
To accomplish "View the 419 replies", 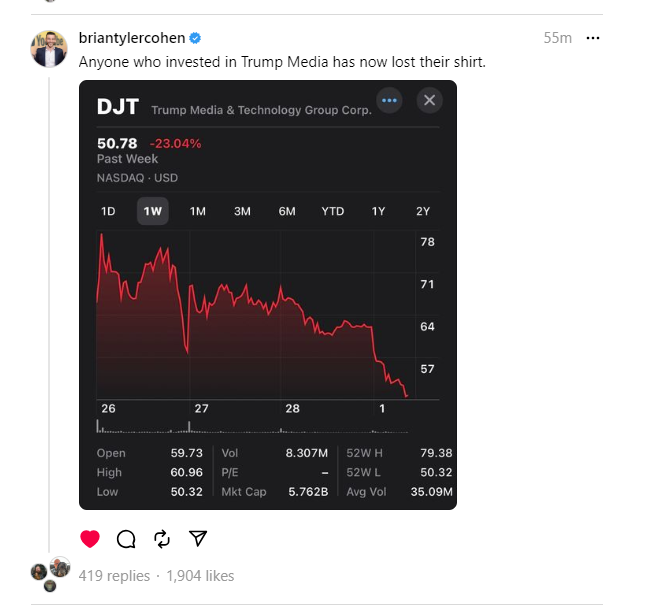I will coord(114,576).
